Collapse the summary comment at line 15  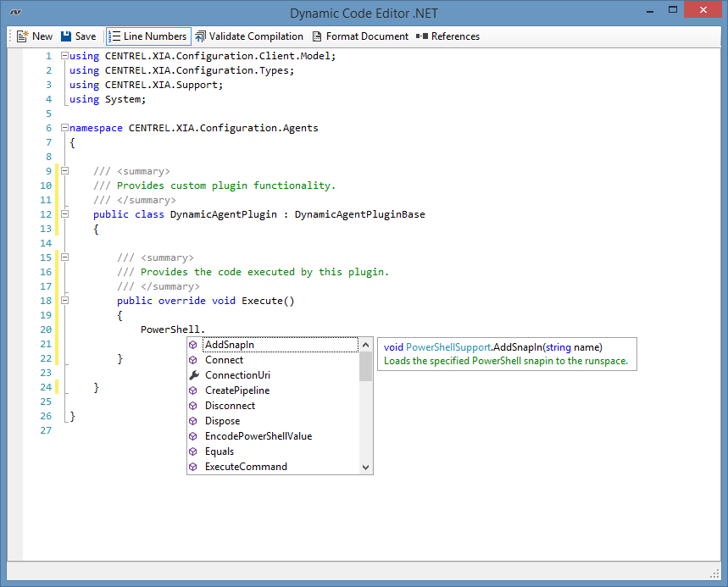click(x=64, y=257)
